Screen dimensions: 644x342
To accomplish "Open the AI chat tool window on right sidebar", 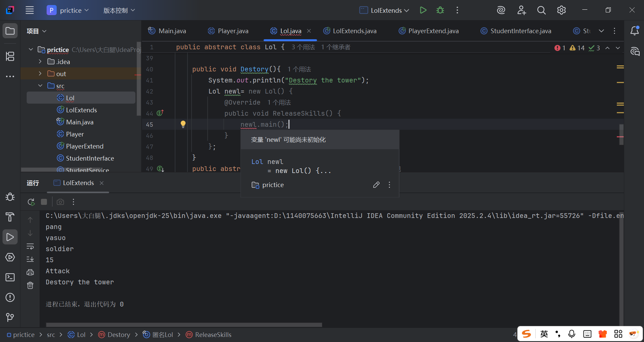I will [x=635, y=51].
